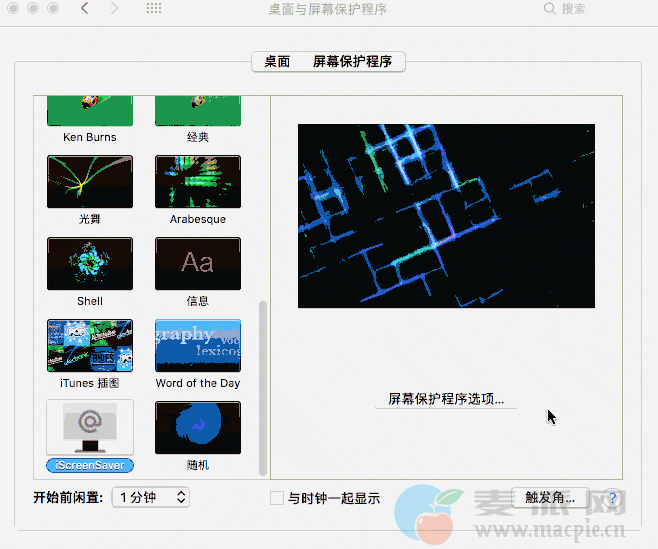This screenshot has height=549, width=658.
Task: Click the highlighted iScreenSaver label
Action: coord(90,465)
